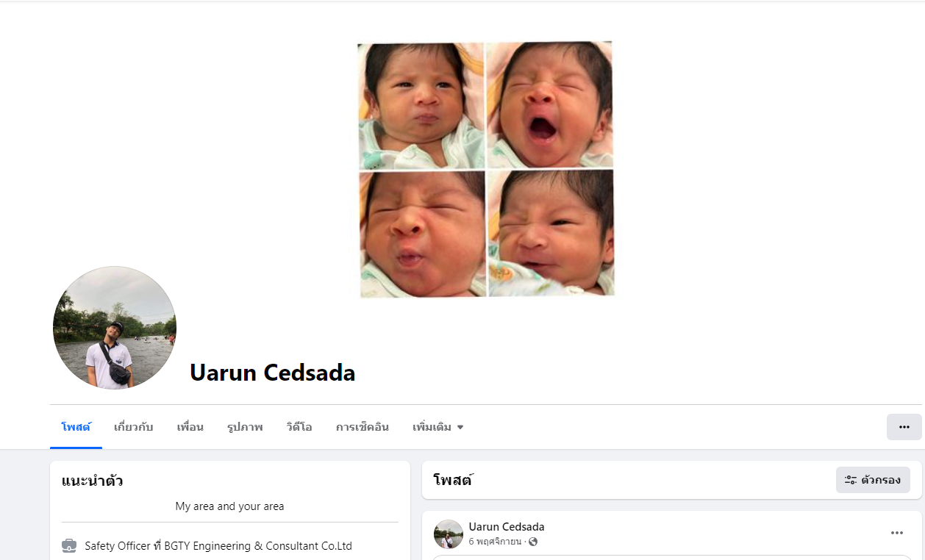Click the globe privacy icon on the post

(533, 542)
